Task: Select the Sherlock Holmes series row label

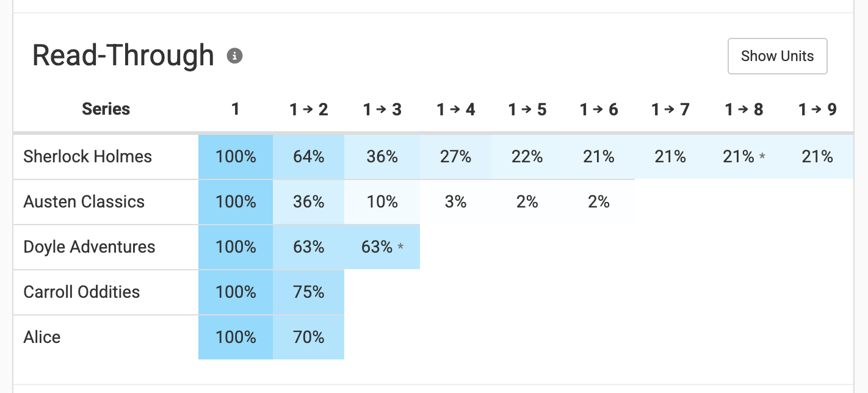Action: (x=87, y=157)
